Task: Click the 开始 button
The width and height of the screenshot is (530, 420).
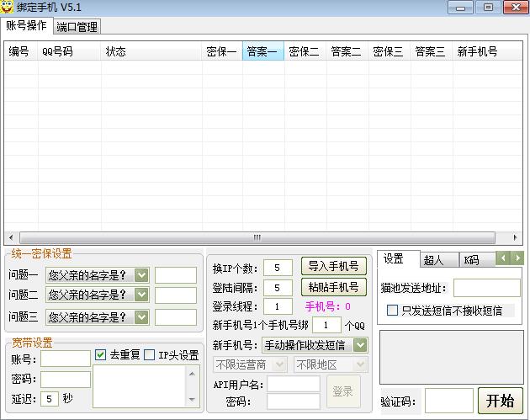Action: (x=501, y=401)
